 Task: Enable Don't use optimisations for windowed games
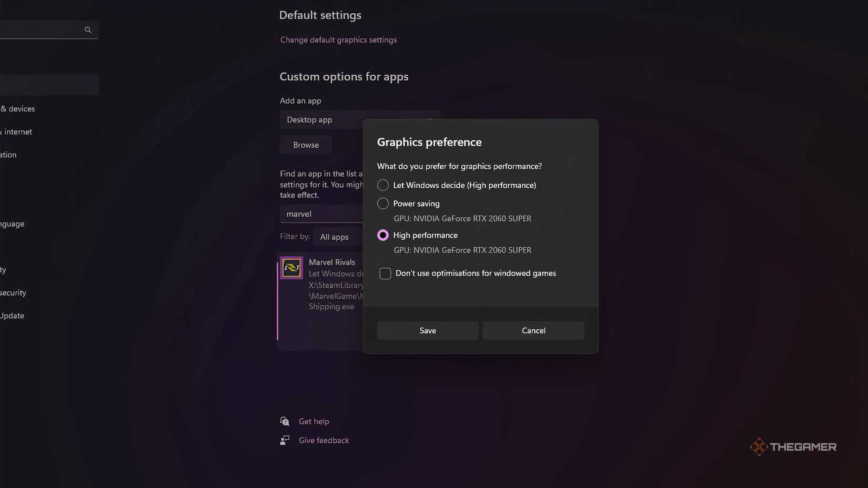pyautogui.click(x=385, y=273)
